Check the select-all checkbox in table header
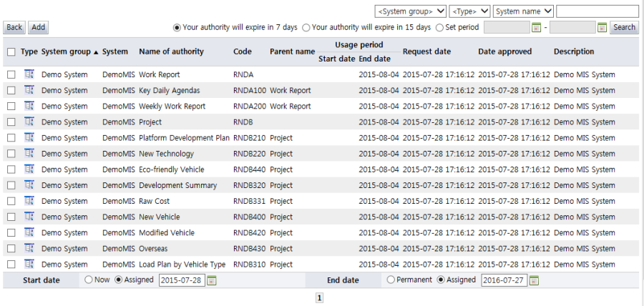Image resolution: width=644 pixels, height=306 pixels. [11, 51]
